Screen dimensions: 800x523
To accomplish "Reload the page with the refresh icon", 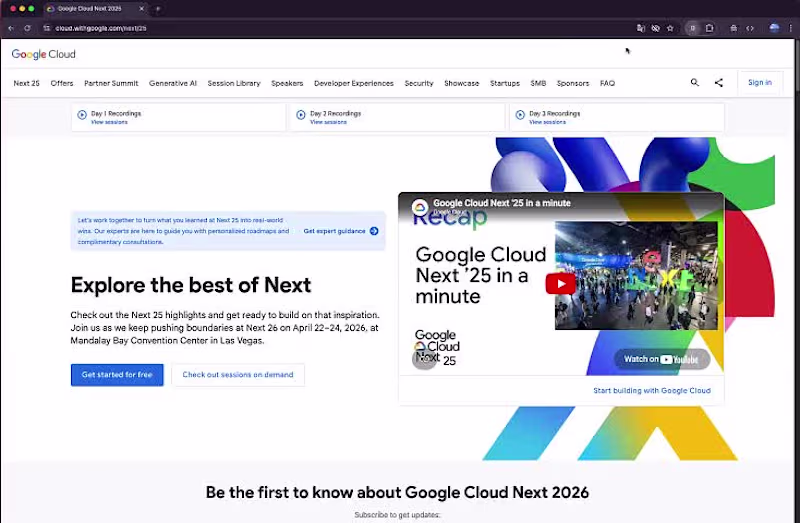I will pyautogui.click(x=27, y=28).
